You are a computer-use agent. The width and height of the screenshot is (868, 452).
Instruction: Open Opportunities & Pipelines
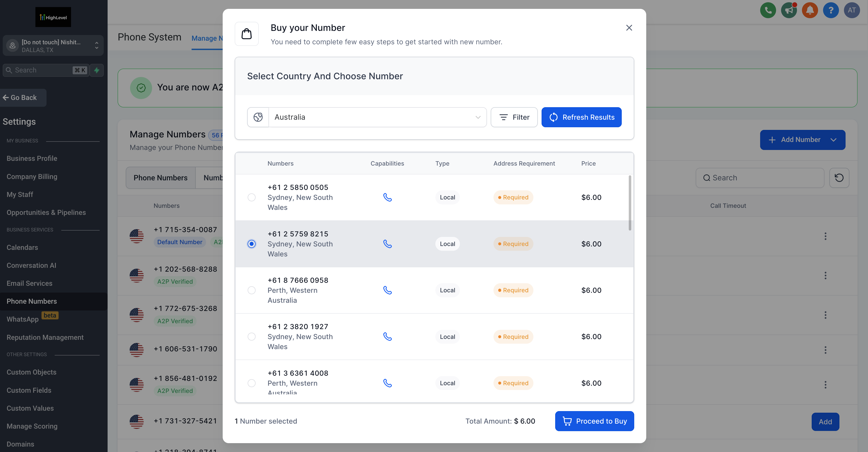click(46, 212)
